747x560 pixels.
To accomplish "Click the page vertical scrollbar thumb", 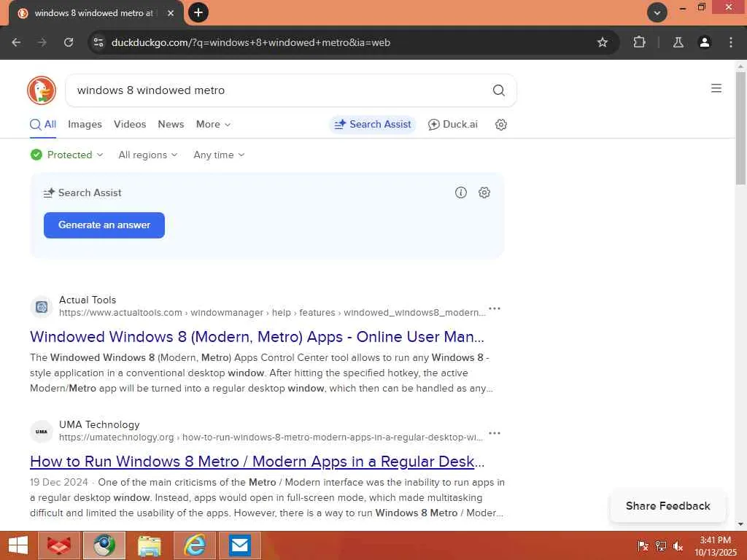I will [740, 128].
